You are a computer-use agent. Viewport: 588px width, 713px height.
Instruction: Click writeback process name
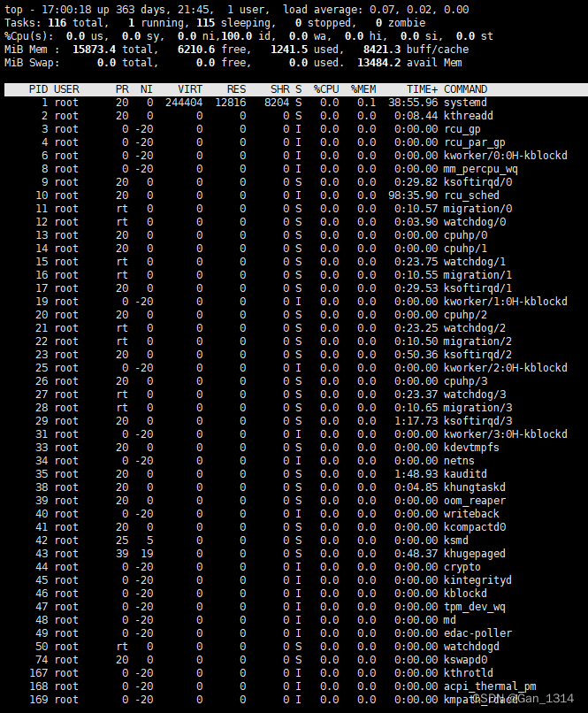pos(471,514)
